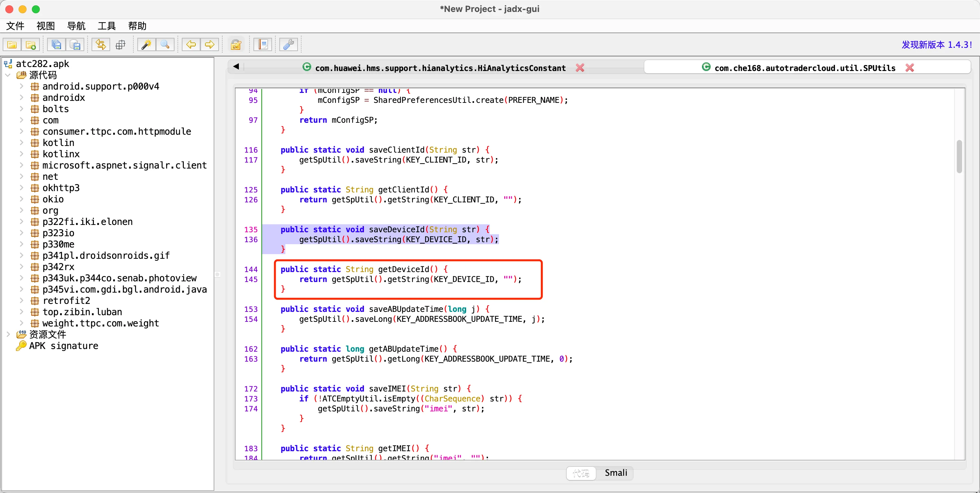980x493 pixels.
Task: Expand the 资源文件 tree node
Action: [8, 334]
